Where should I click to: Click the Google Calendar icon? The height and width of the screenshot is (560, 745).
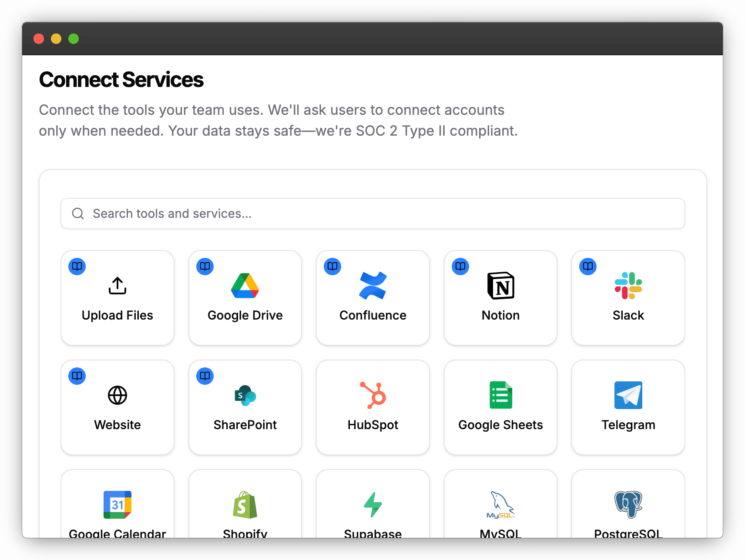[117, 505]
